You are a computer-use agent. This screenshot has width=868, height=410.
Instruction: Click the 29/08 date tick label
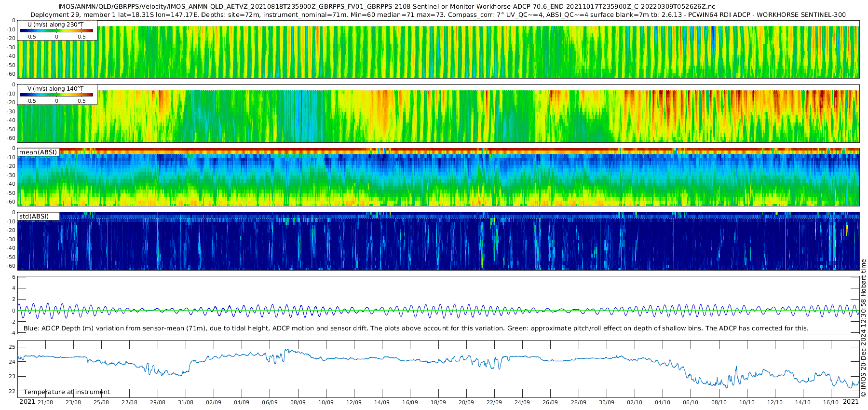(x=158, y=402)
